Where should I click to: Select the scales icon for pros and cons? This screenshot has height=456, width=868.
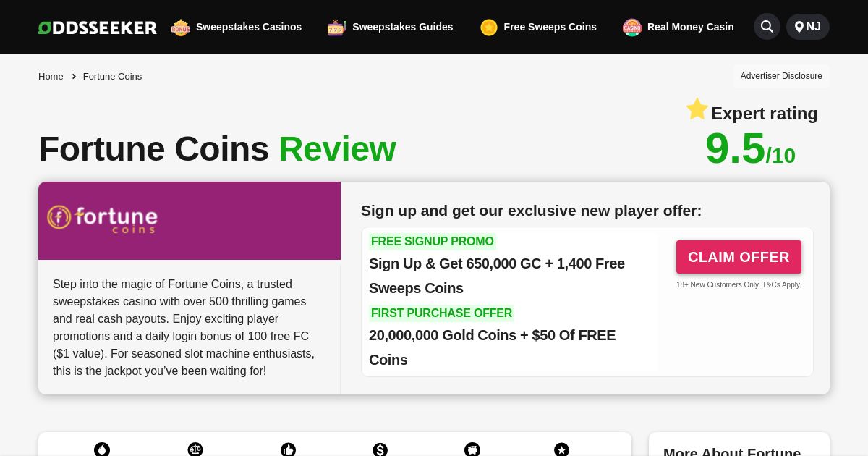pyautogui.click(x=195, y=449)
